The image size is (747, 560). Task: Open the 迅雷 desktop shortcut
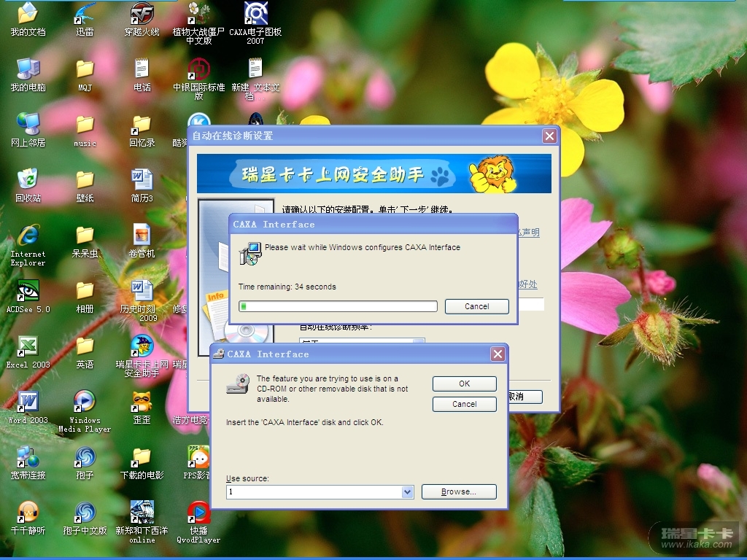point(85,19)
